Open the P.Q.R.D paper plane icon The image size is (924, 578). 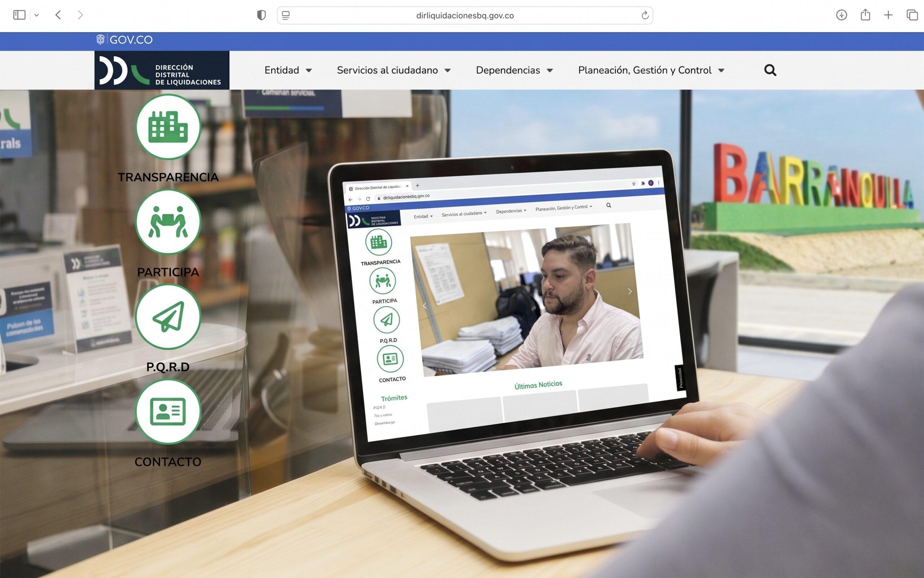(x=168, y=316)
